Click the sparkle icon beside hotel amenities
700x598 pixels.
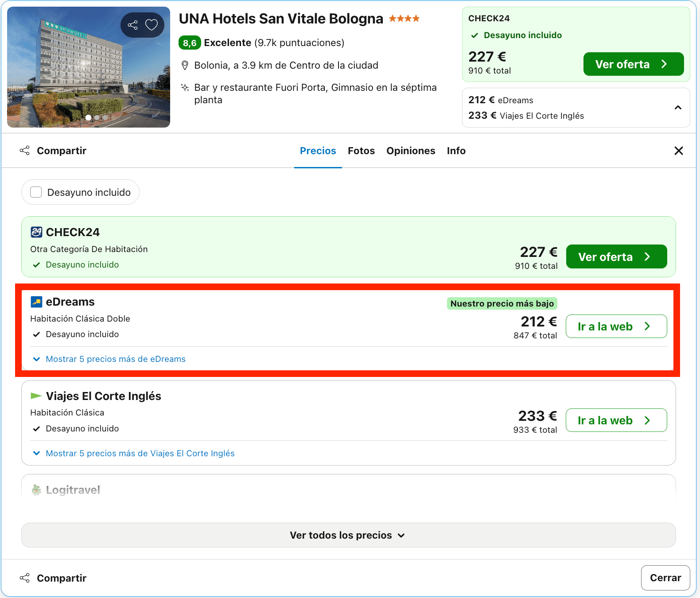tap(185, 87)
